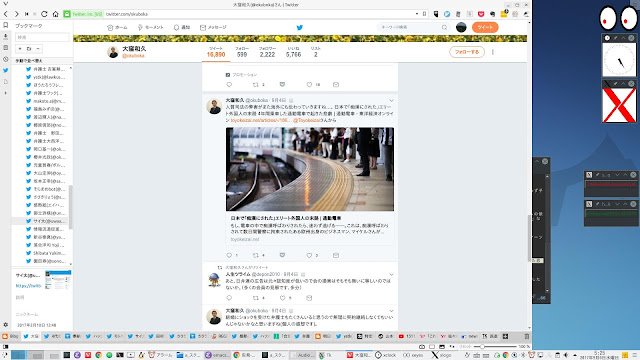Viewport: 640px width, 360px height.
Task: Click the Evernote elephant extension icon
Action: pos(492,14)
